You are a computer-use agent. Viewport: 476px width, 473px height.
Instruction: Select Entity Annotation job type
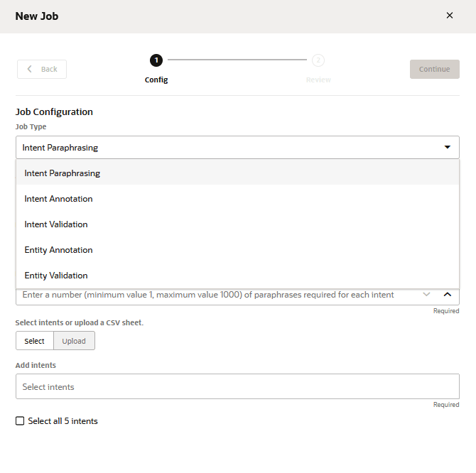(58, 250)
